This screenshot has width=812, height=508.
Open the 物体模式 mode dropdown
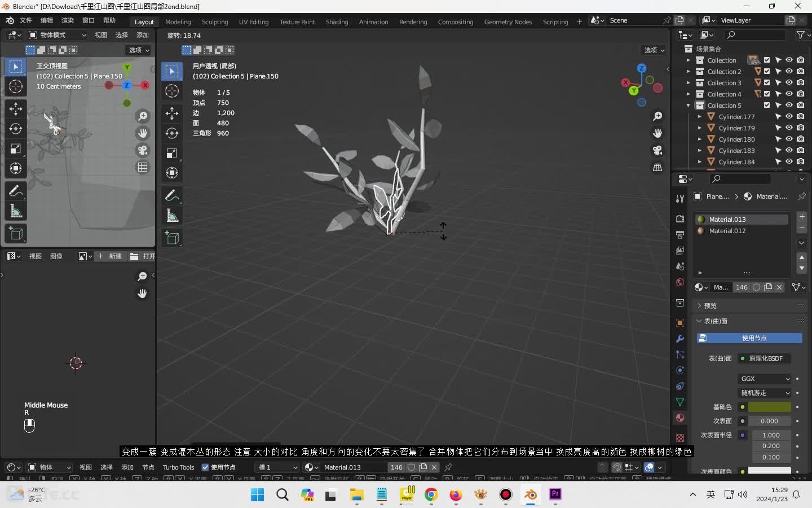[x=58, y=35]
